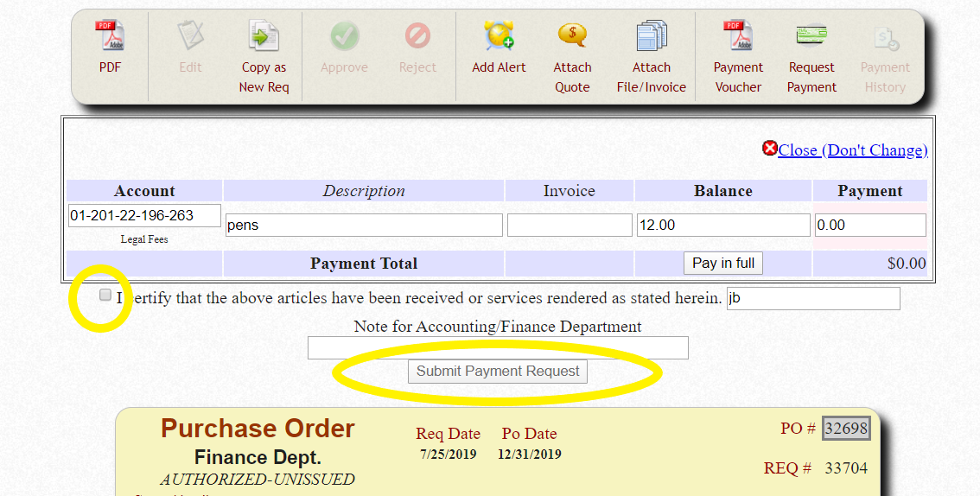
Task: Click the Close (Don't Change) link
Action: tap(852, 150)
